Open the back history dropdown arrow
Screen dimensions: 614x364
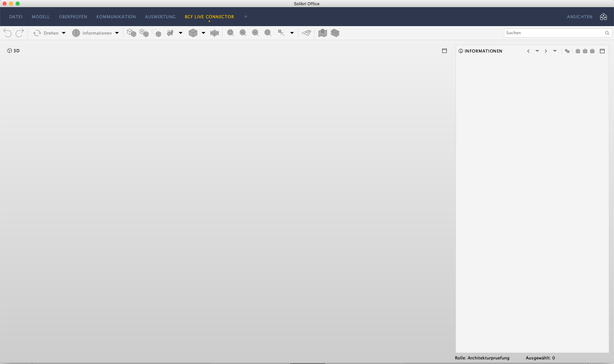tap(537, 51)
